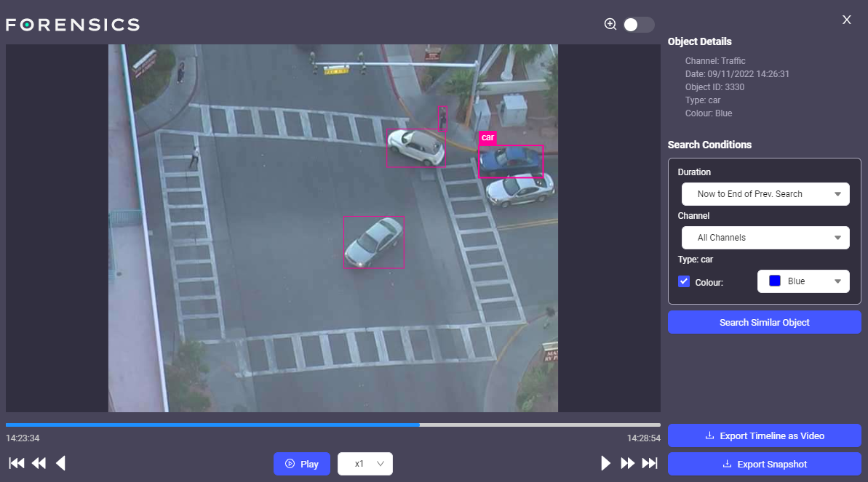
Task: Toggle the zoom switch on
Action: [638, 25]
